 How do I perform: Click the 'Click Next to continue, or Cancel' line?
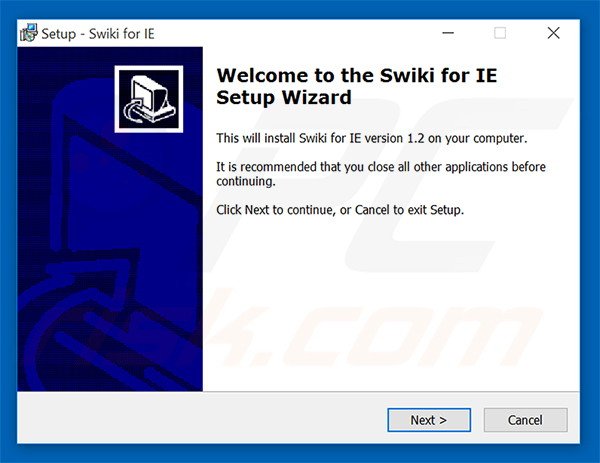[x=340, y=210]
